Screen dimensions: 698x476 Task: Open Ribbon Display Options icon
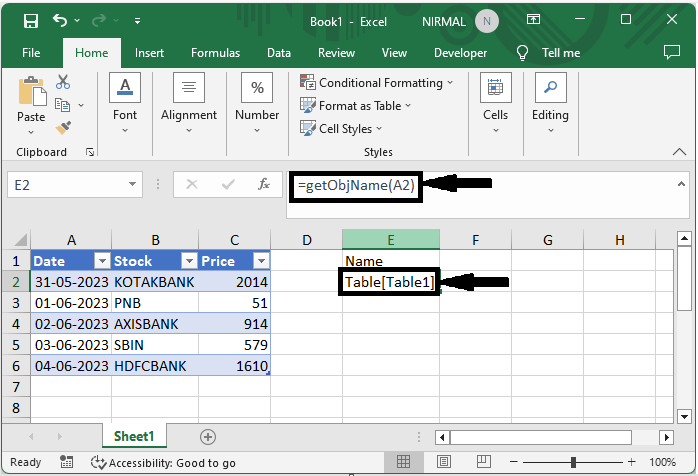[533, 19]
